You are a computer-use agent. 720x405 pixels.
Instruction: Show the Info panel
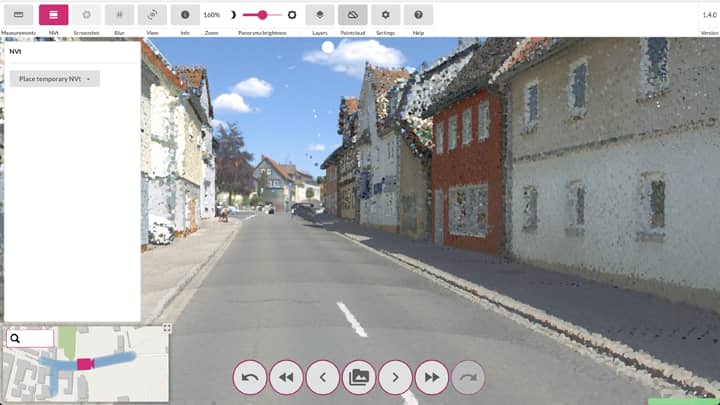pos(185,15)
